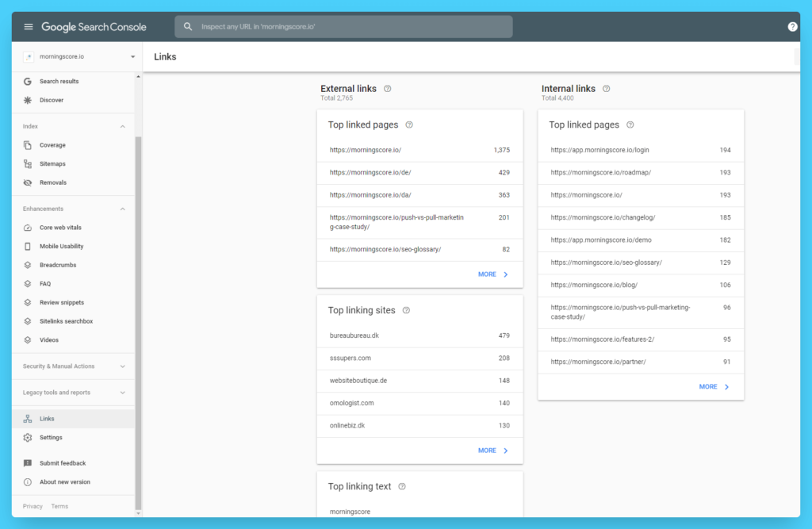Viewport: 812px width, 529px height.
Task: Open the Mobile Usability report icon
Action: 29,246
